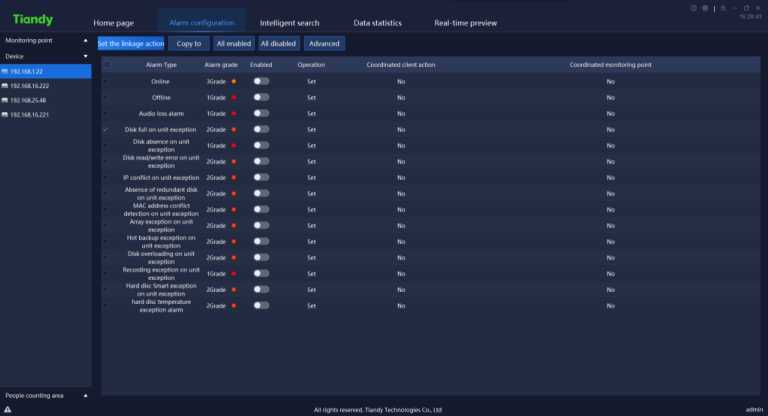Click the Tiandy logo

point(33,20)
